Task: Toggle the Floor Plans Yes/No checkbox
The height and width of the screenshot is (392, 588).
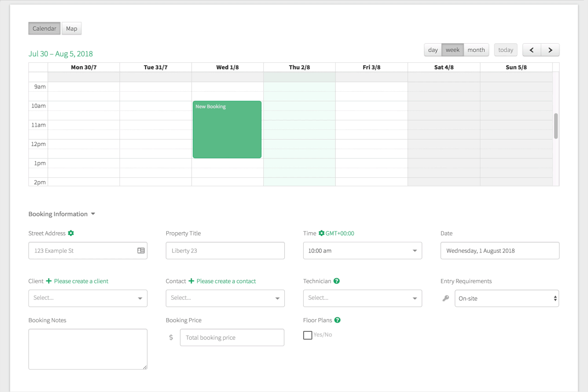Action: click(308, 335)
